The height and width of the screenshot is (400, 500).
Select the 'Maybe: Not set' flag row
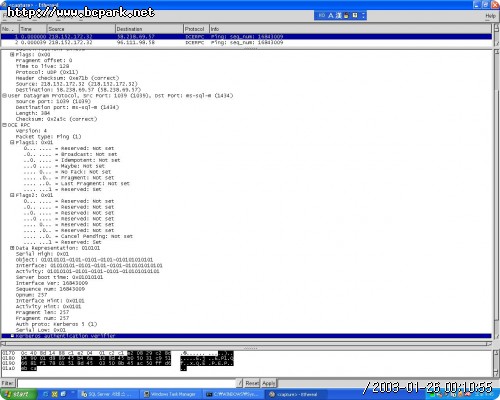pos(64,166)
